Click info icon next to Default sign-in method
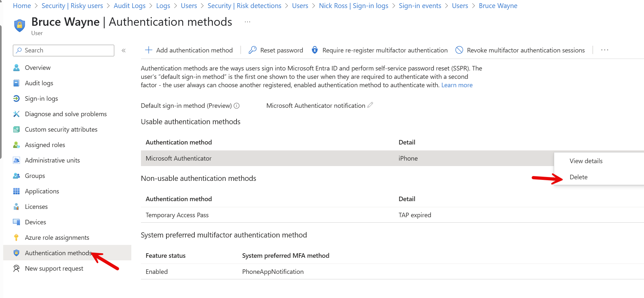Viewport: 644px width, 298px height. pyautogui.click(x=237, y=106)
